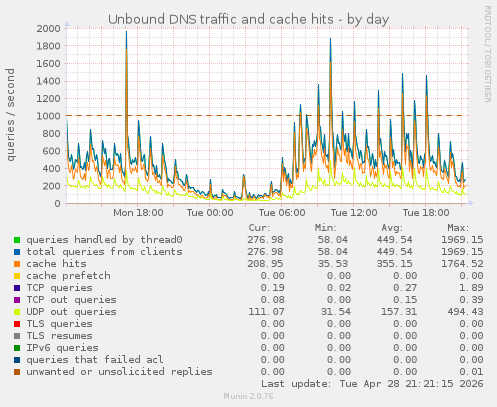
Task: Click the 'Munin 2.0.76' footer text
Action: pos(248,396)
